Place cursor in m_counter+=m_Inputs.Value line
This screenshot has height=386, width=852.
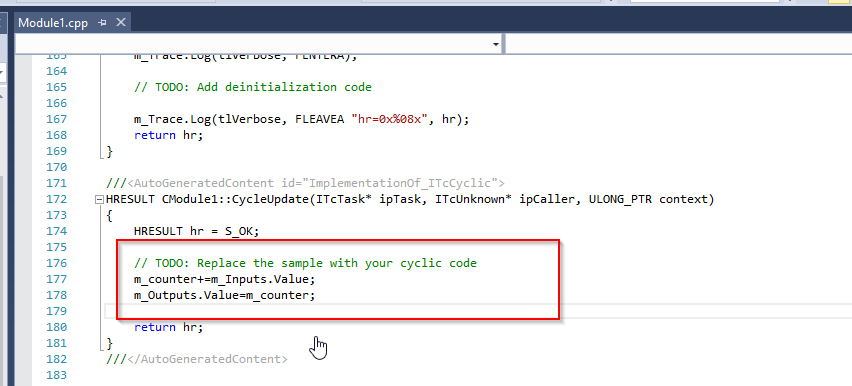tap(224, 279)
